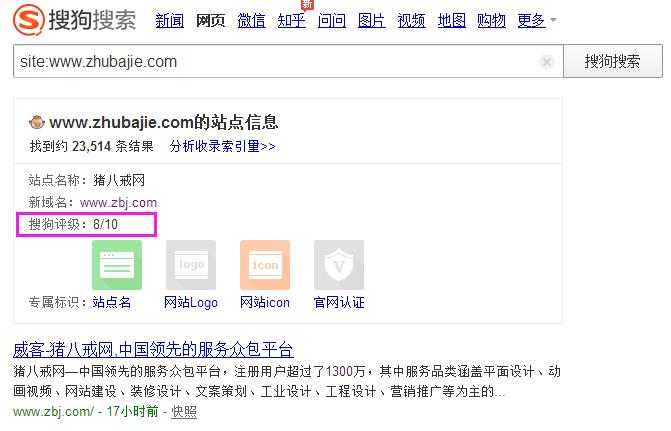Screen dimensions: 671x431
Task: Click the grey shield 官网认证 icon
Action: [x=339, y=265]
